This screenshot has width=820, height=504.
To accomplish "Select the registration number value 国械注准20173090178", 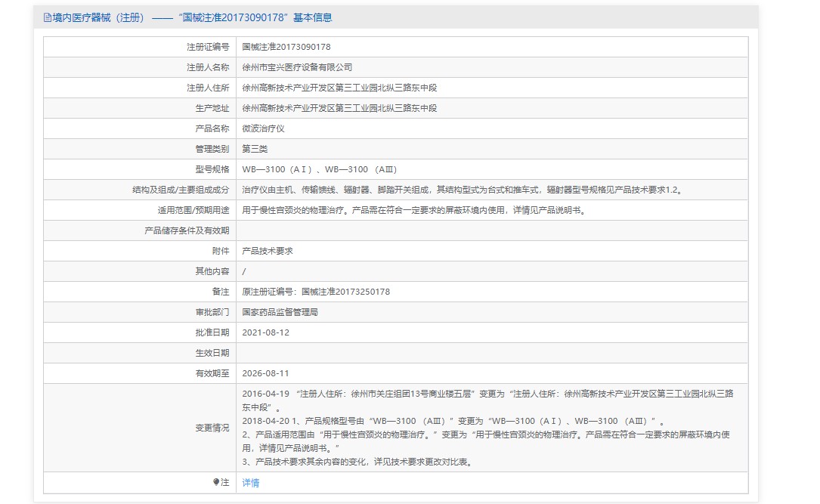I will click(286, 47).
